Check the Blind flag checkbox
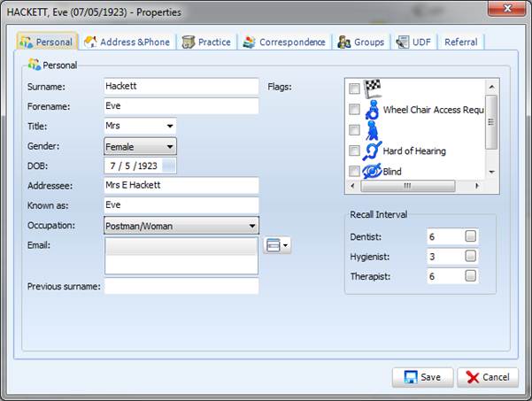 [x=354, y=171]
